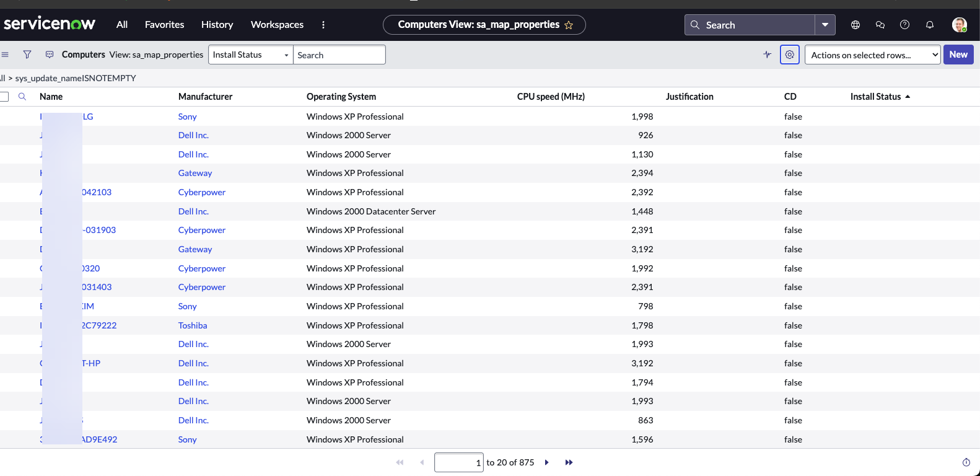Viewport: 980px width, 476px height.
Task: Go to the next page arrow
Action: click(x=546, y=462)
